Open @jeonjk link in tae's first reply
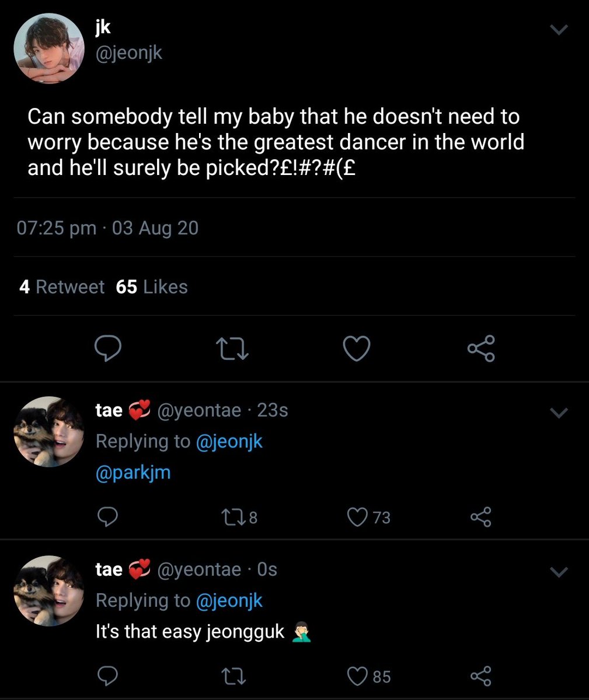 coord(229,442)
